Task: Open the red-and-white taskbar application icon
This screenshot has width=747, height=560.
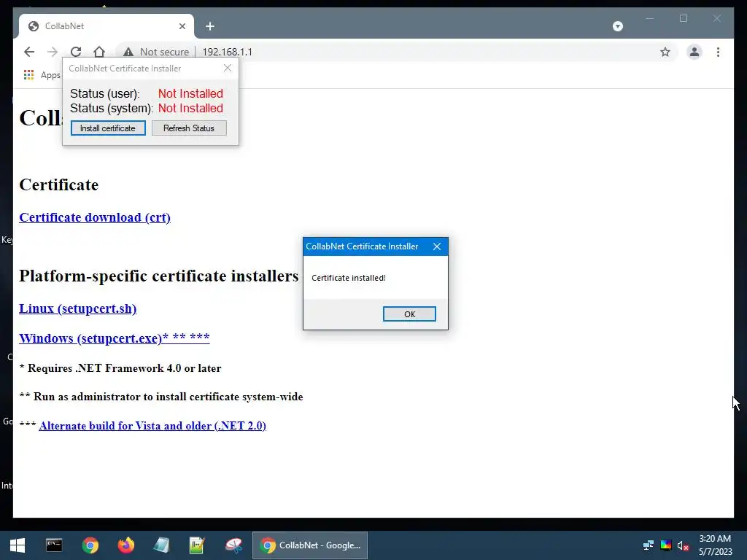Action: click(233, 545)
